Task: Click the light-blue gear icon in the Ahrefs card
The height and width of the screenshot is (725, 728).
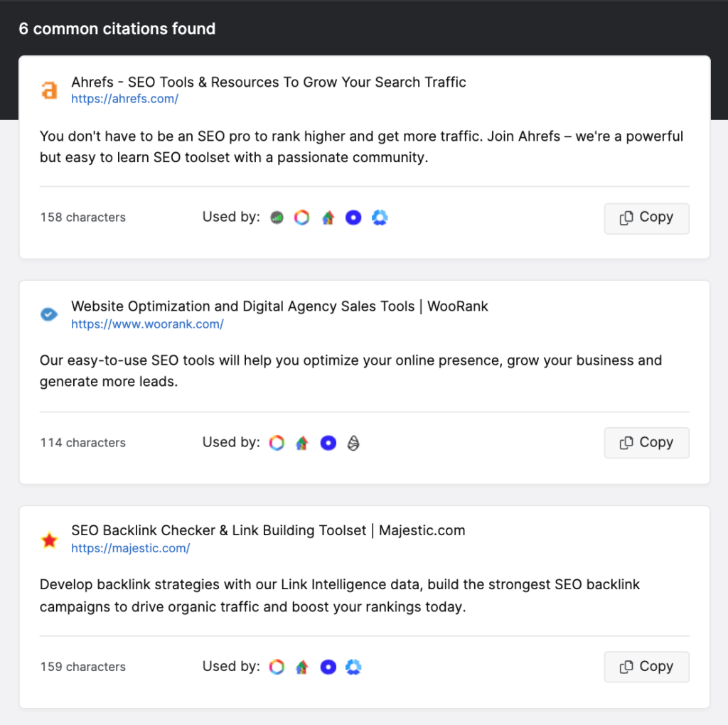Action: click(x=380, y=217)
